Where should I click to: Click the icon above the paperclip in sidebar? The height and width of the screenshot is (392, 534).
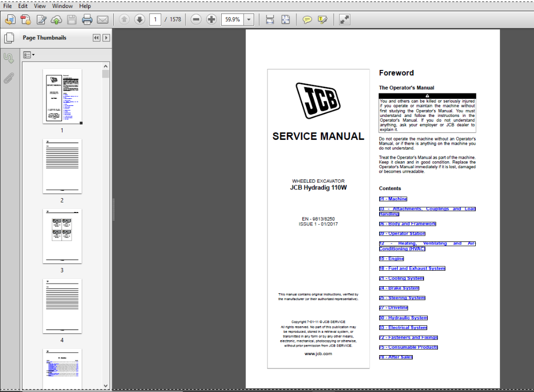click(9, 58)
